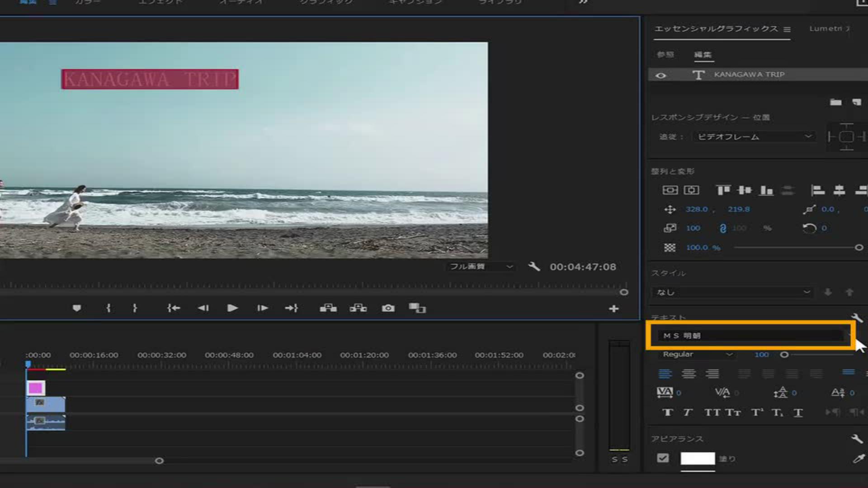Open the フル画質 playback resolution menu
The image size is (868, 488).
pyautogui.click(x=480, y=267)
